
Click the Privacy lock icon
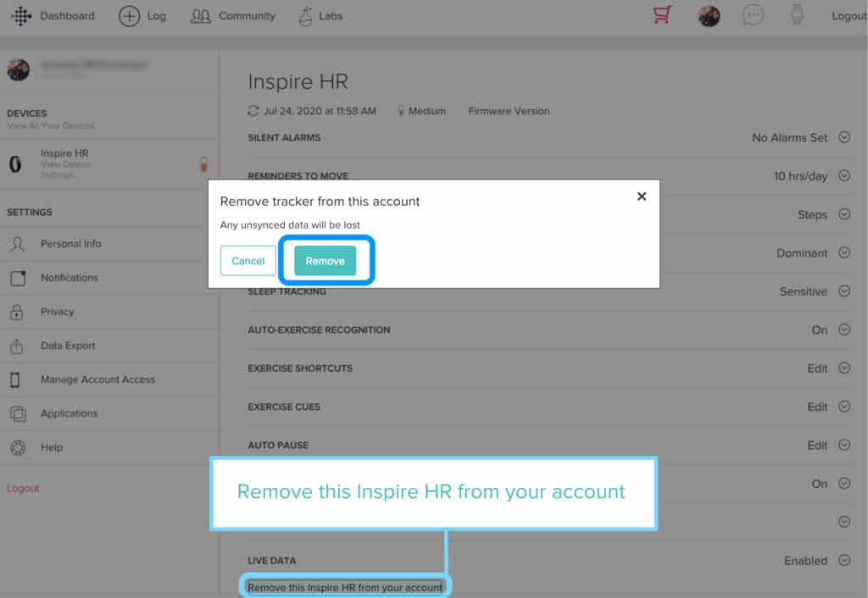[x=17, y=312]
